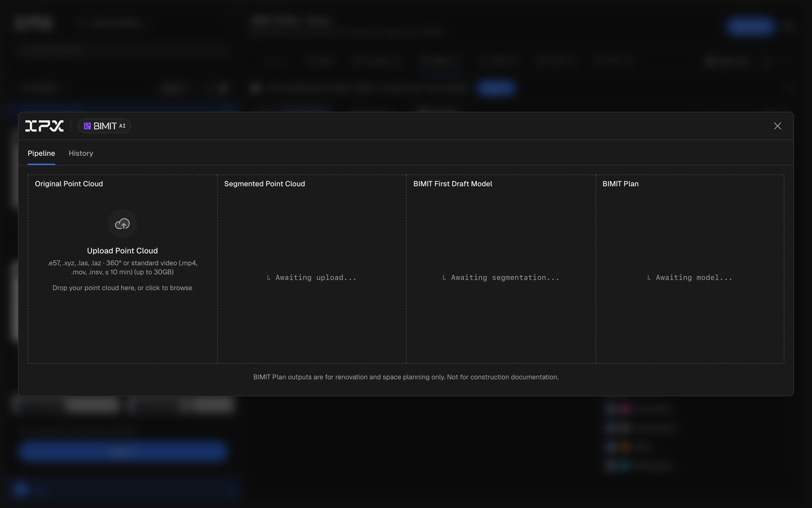Click the supported file formats description
The height and width of the screenshot is (508, 812).
[x=122, y=268]
